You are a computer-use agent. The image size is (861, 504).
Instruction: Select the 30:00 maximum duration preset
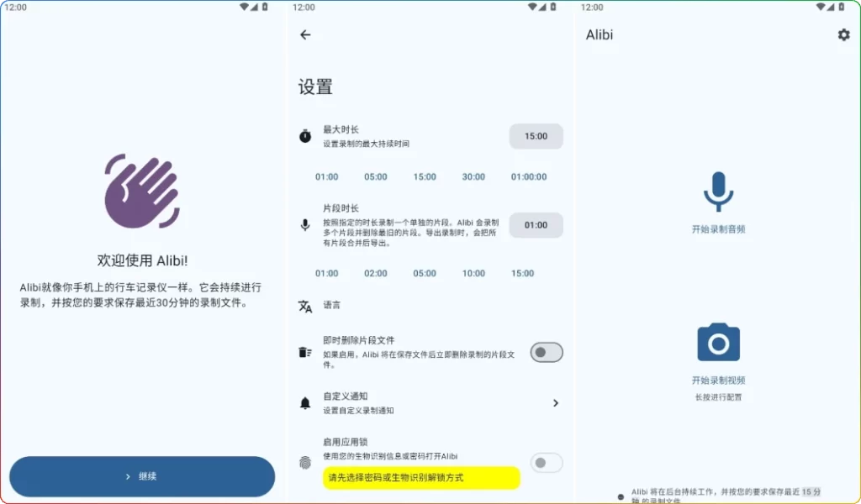click(x=473, y=177)
